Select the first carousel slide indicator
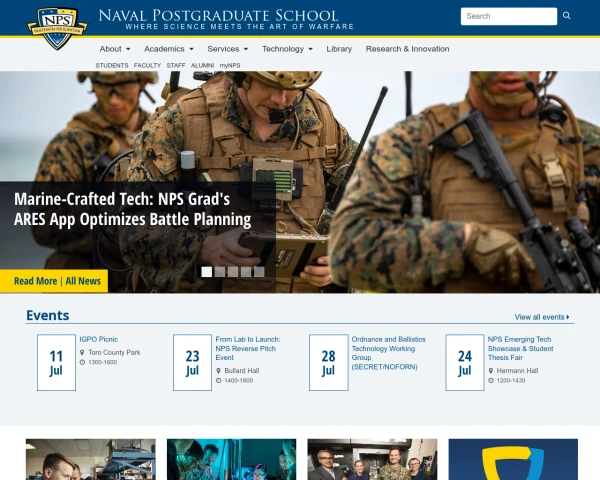This screenshot has width=600, height=480. [207, 272]
